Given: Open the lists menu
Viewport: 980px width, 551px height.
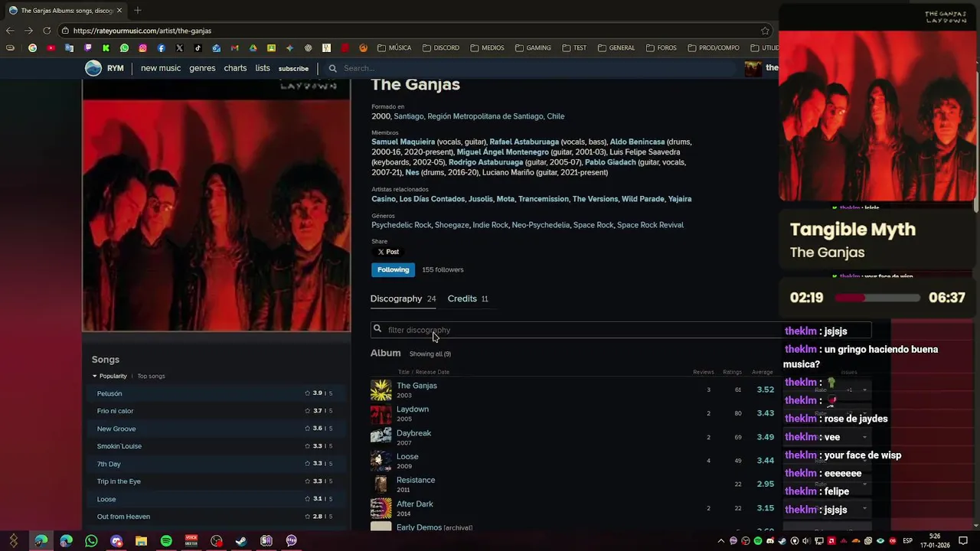Looking at the screenshot, I should point(263,68).
